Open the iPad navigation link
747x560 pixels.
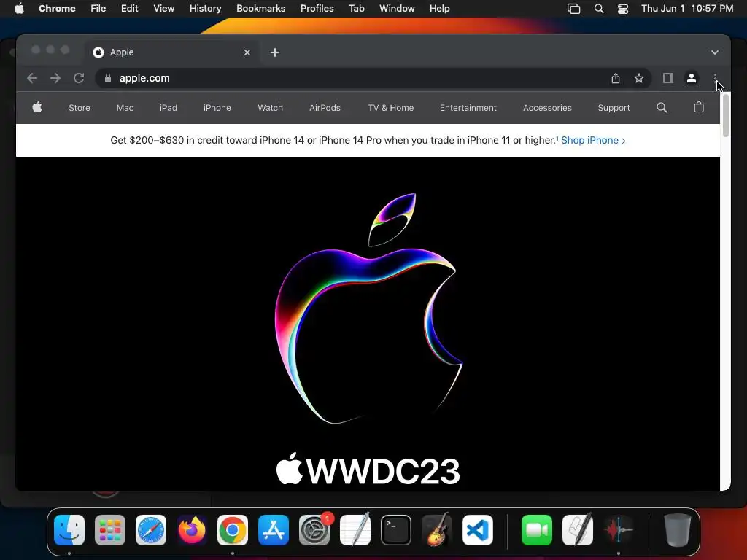coord(169,108)
